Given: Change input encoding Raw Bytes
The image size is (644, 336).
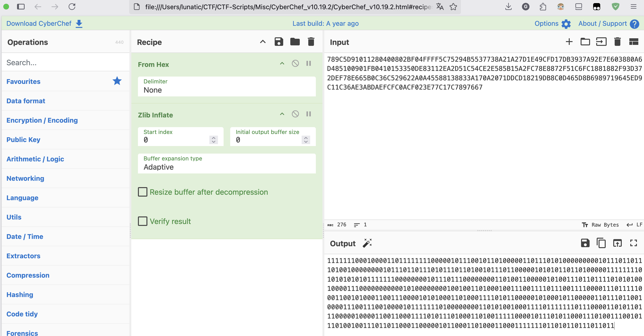Looking at the screenshot, I should (x=600, y=225).
